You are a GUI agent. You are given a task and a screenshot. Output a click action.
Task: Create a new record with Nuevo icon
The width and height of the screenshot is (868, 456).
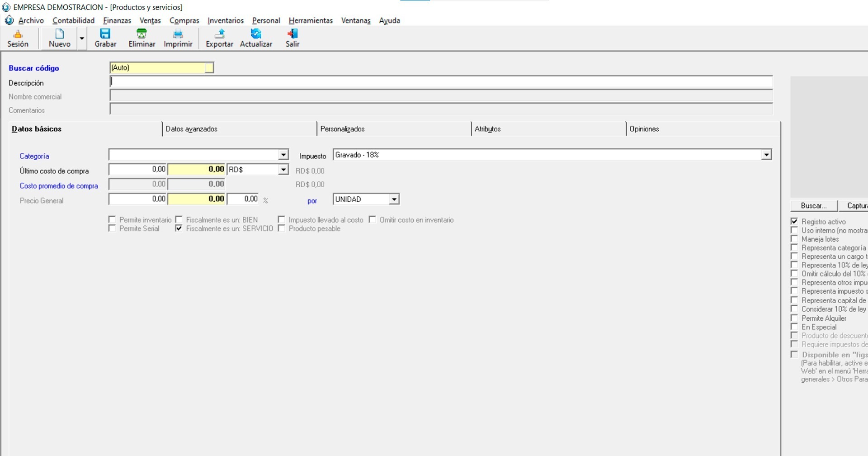[x=60, y=34]
